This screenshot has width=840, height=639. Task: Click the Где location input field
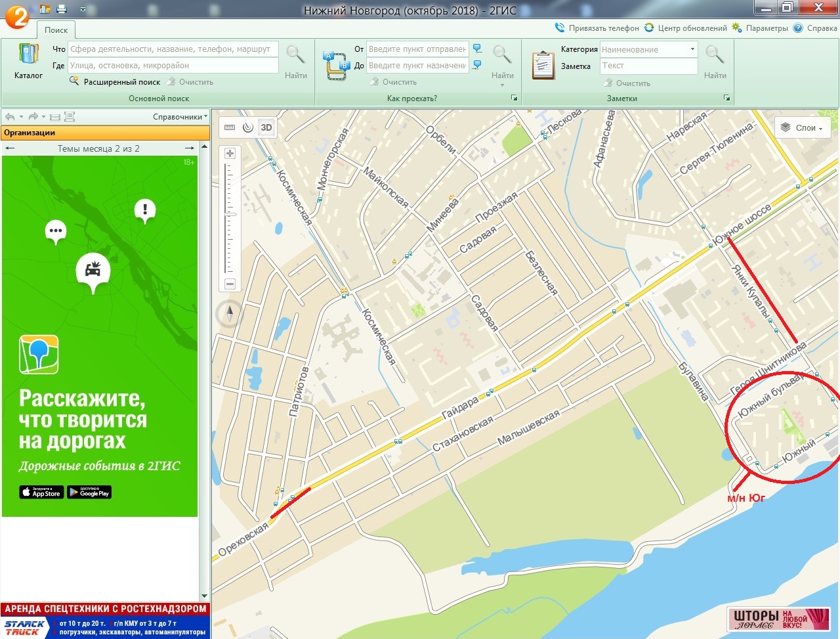(173, 66)
